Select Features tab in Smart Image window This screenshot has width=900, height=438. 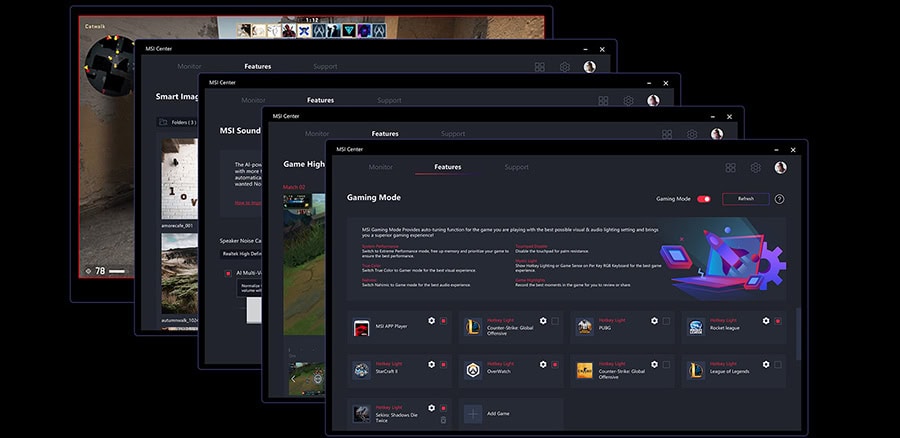pyautogui.click(x=258, y=67)
